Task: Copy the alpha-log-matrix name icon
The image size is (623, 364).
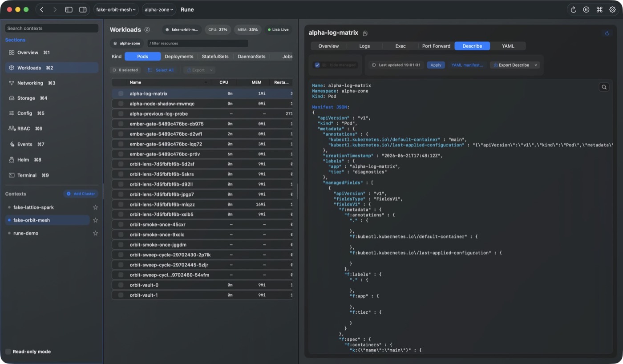Action: pyautogui.click(x=365, y=33)
